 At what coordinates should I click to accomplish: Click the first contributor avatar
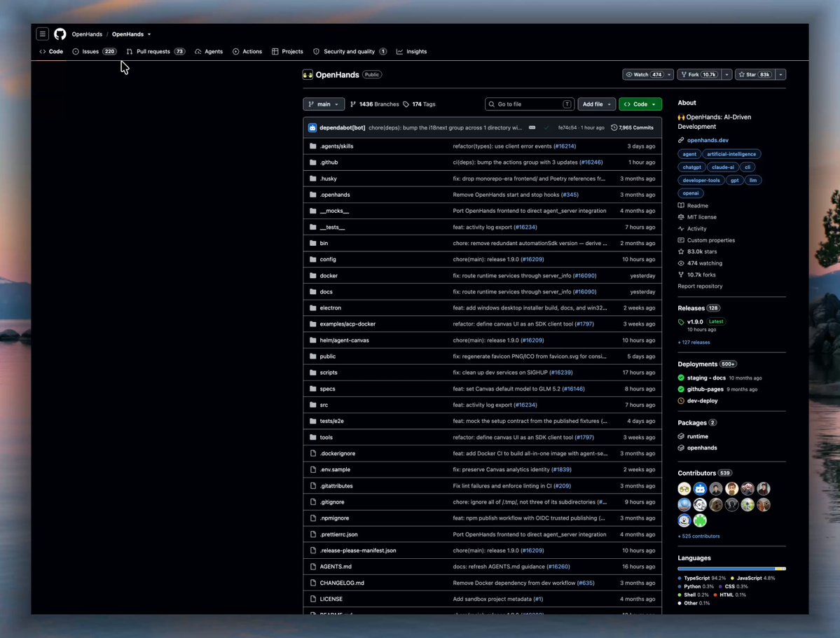pos(684,489)
